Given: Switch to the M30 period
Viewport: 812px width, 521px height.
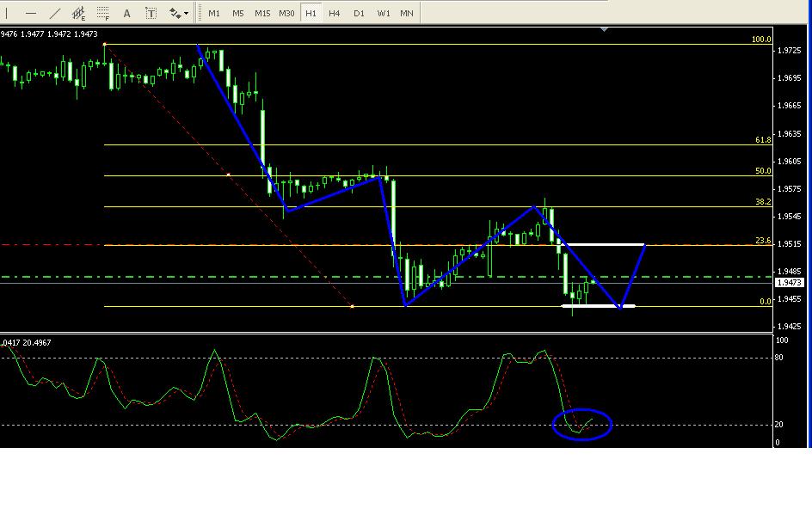Looking at the screenshot, I should [x=286, y=13].
